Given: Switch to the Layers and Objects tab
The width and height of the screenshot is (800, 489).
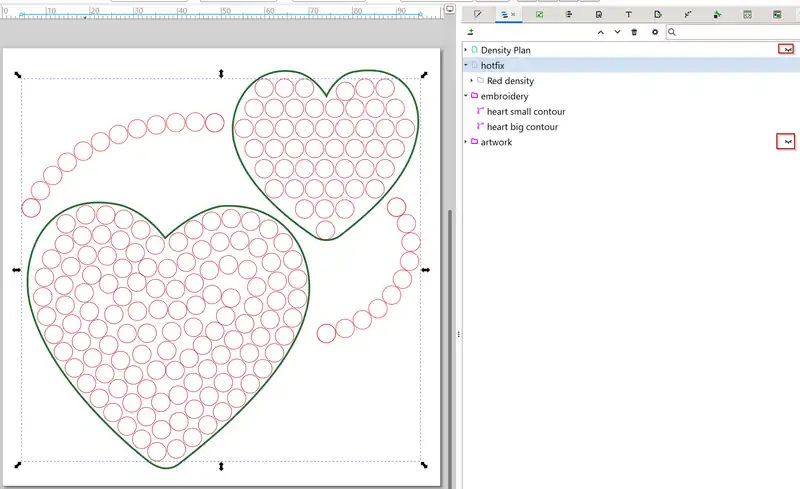Looking at the screenshot, I should (505, 14).
